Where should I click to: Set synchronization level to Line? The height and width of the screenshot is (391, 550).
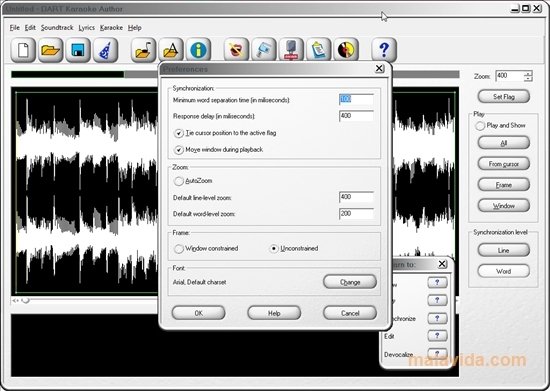click(504, 250)
